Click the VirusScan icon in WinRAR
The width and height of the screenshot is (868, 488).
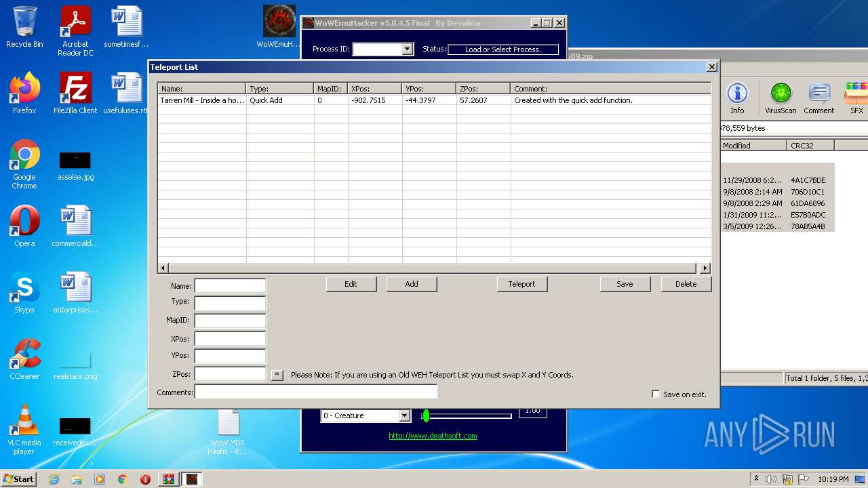point(781,98)
